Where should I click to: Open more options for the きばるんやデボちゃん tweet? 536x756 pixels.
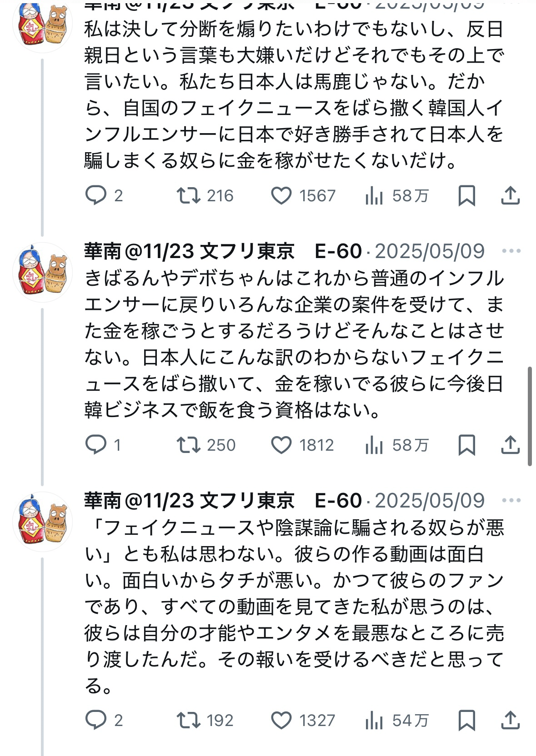(x=511, y=251)
